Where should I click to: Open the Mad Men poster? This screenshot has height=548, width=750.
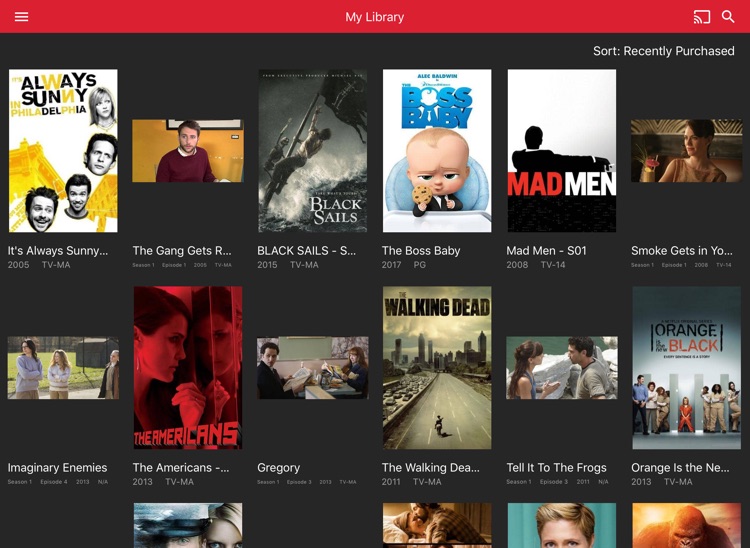562,151
